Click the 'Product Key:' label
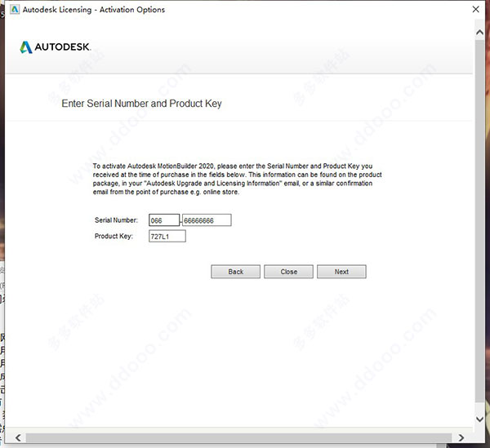The height and width of the screenshot is (448, 490). pos(114,237)
